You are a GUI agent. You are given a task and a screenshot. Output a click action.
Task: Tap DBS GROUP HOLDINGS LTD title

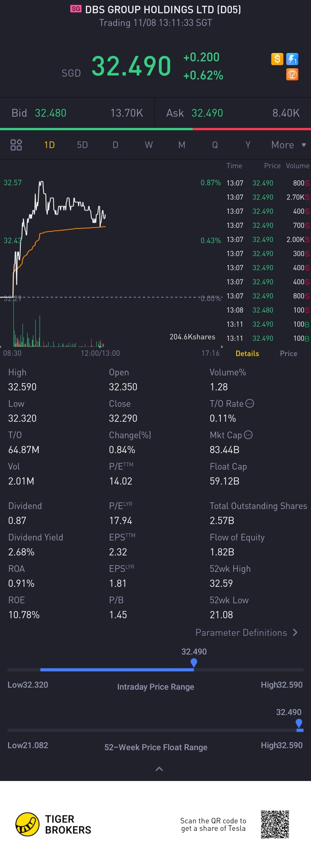point(163,10)
